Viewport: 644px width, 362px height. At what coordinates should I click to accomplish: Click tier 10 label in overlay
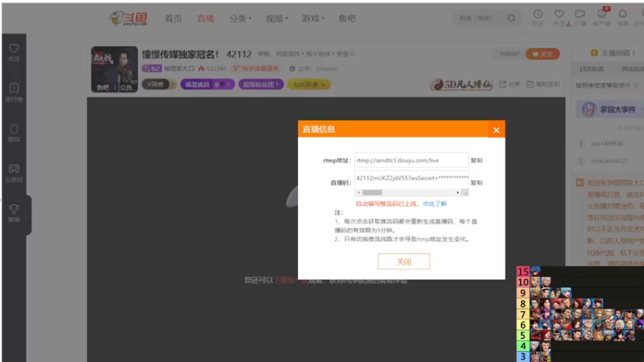[x=522, y=282]
